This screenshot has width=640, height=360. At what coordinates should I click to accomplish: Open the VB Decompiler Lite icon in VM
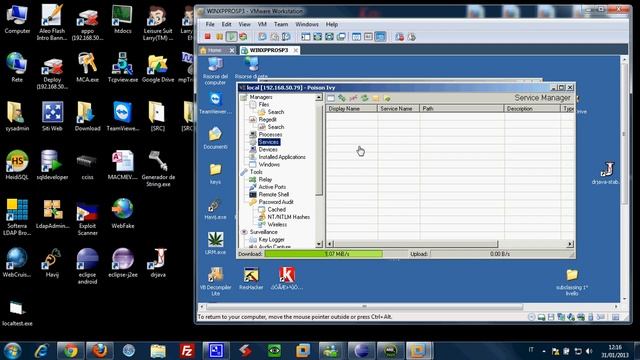[x=216, y=282]
